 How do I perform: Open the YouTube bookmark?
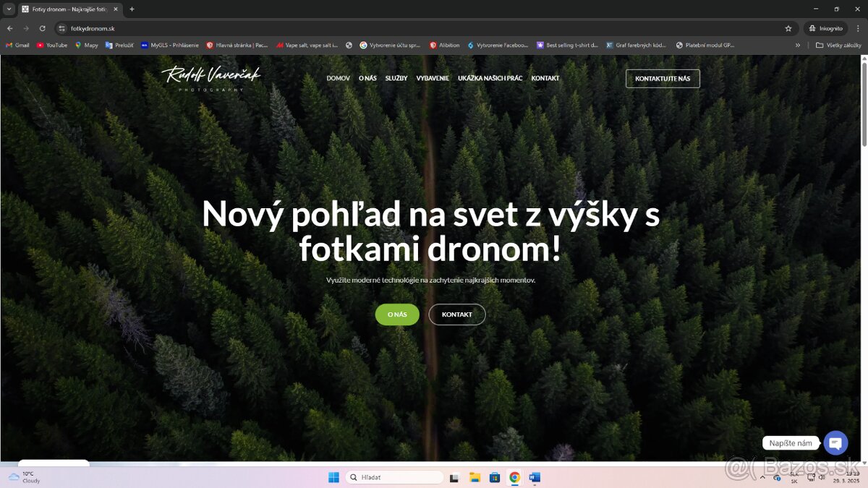[52, 45]
